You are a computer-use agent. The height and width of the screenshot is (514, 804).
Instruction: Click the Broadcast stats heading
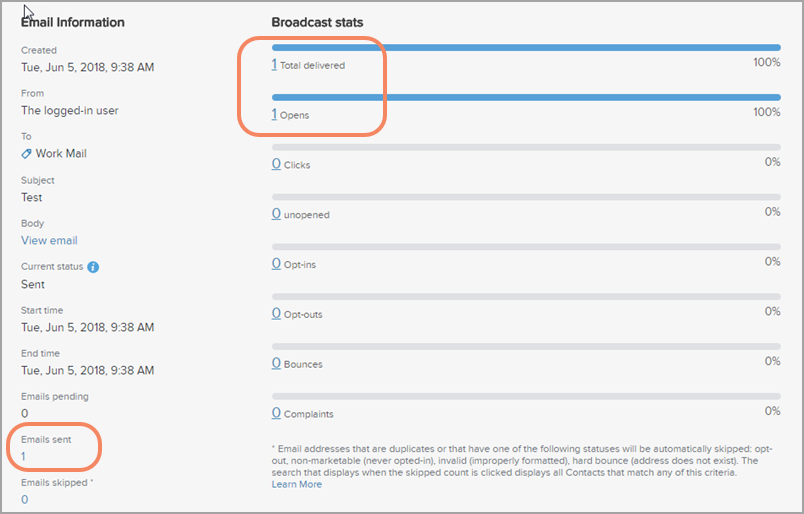[x=317, y=22]
